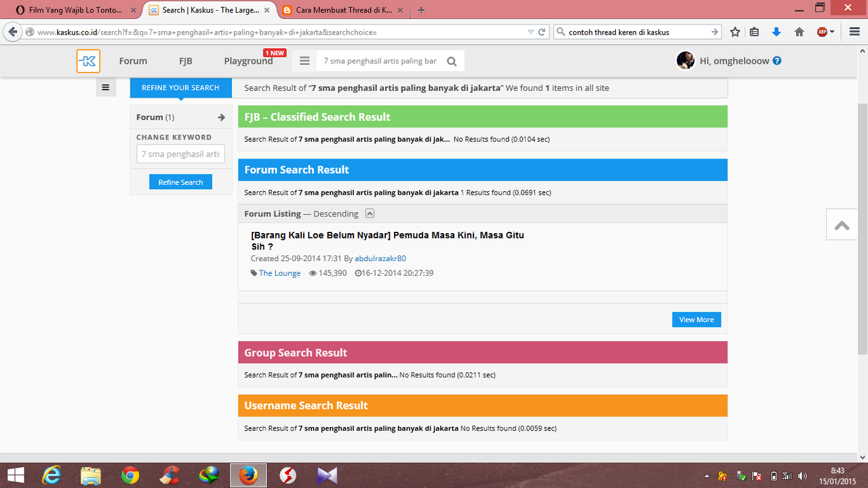Image resolution: width=868 pixels, height=488 pixels.
Task: Open Internet Download Manager taskbar icon
Action: [x=209, y=476]
